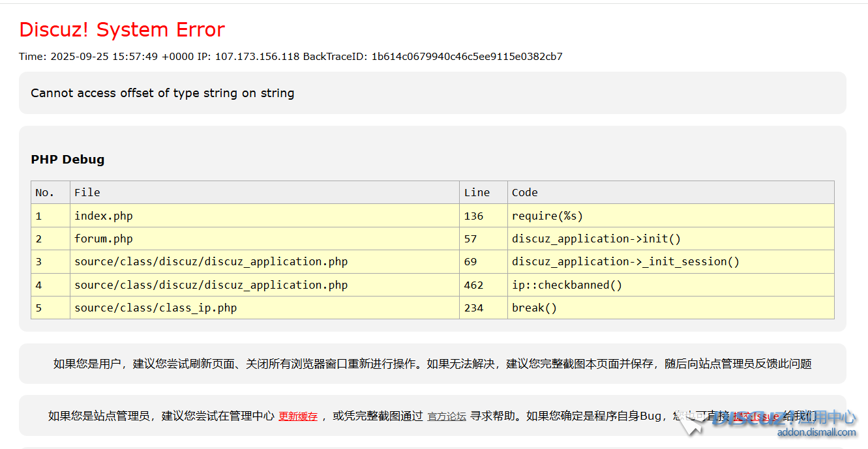Click the red 更新缓存 link
Screen dimensions: 868x449
point(298,416)
